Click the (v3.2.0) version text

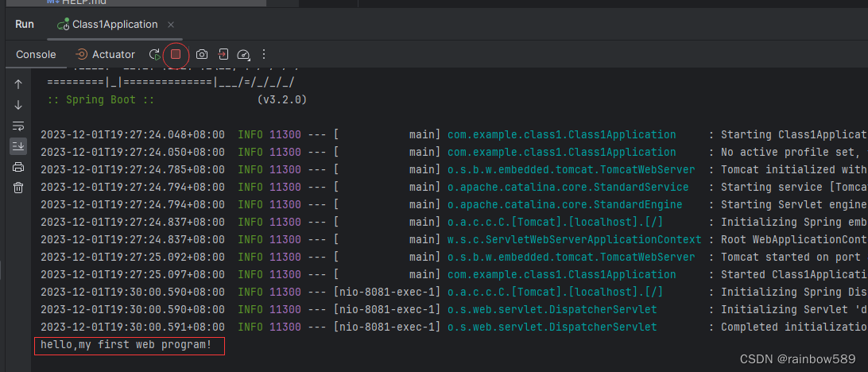(281, 100)
